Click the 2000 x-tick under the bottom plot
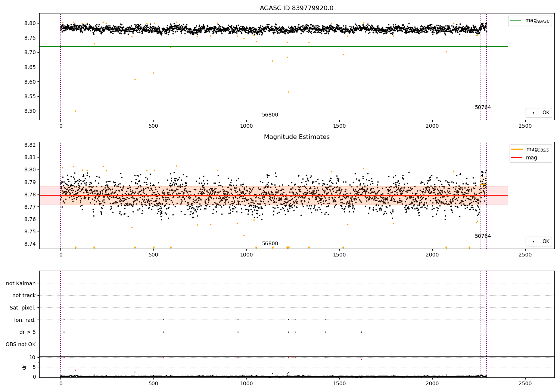Screen dimensions: 560x392 pyautogui.click(x=432, y=384)
